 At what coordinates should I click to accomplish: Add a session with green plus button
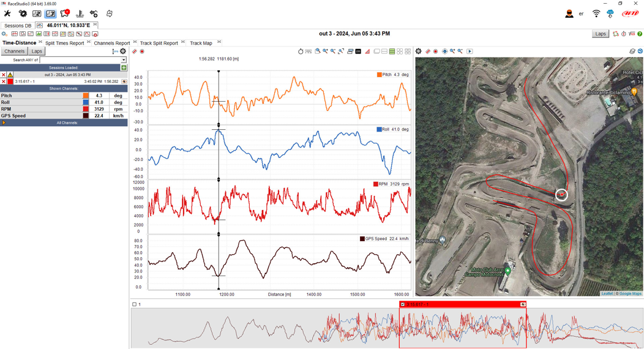pos(124,68)
